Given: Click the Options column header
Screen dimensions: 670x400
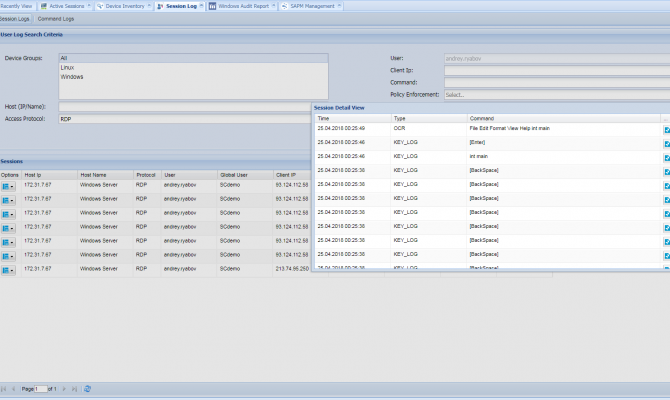Looking at the screenshot, I should (10, 175).
